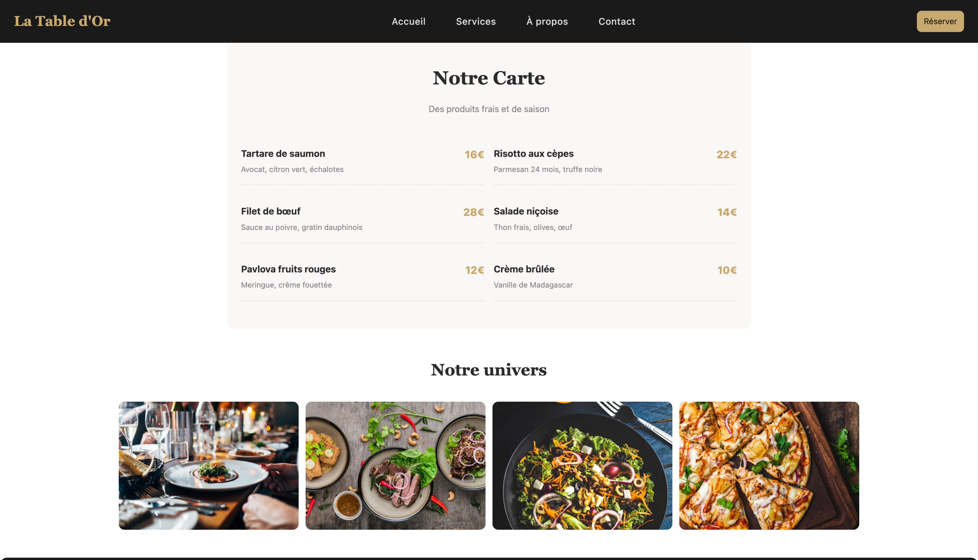Select Contact in the navigation bar
Screen dimensions: 978x560
click(616, 22)
